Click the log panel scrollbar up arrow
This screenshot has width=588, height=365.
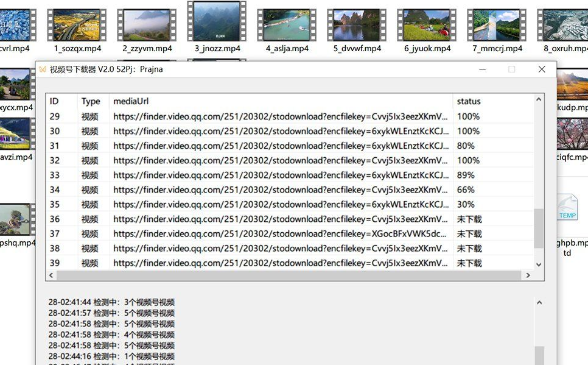point(539,302)
